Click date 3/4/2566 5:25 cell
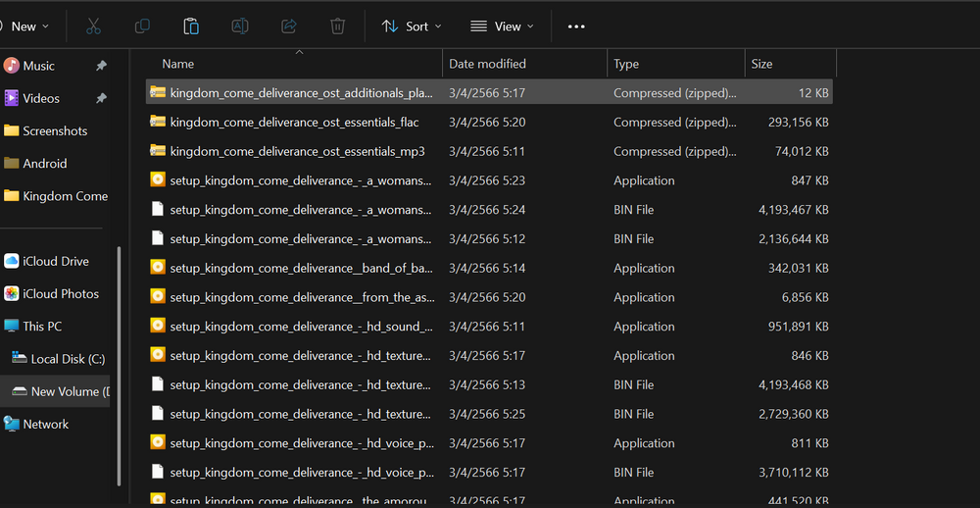Screen dimensions: 980x508 [x=487, y=414]
